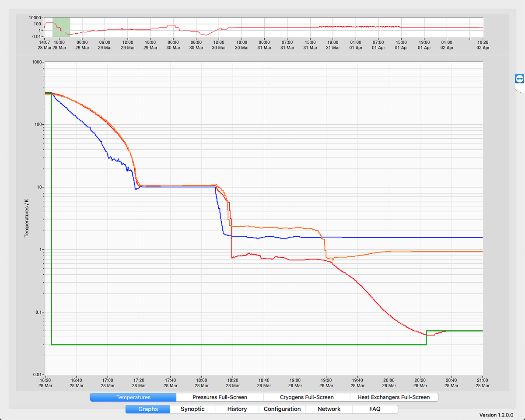Viewport: 525px width, 420px height.
Task: Open the Pressures Full-Screen tab
Action: [x=220, y=397]
